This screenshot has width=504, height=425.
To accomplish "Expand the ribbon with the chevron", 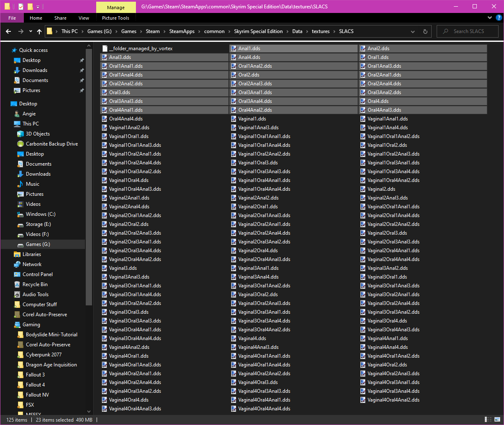I will point(490,18).
